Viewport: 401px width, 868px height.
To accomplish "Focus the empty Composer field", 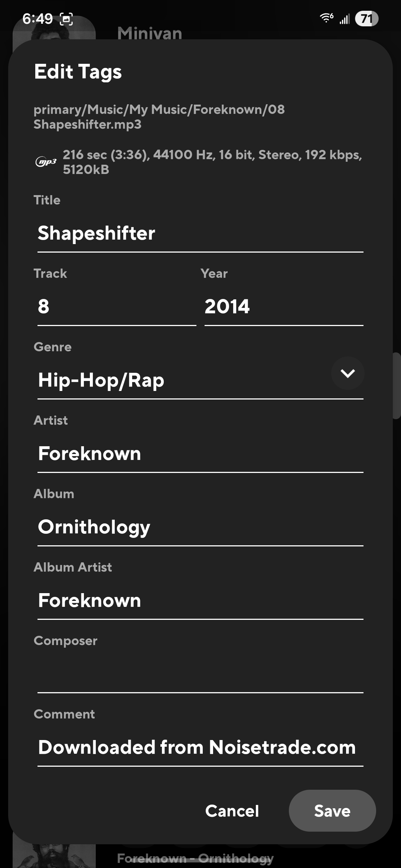I will tap(200, 674).
